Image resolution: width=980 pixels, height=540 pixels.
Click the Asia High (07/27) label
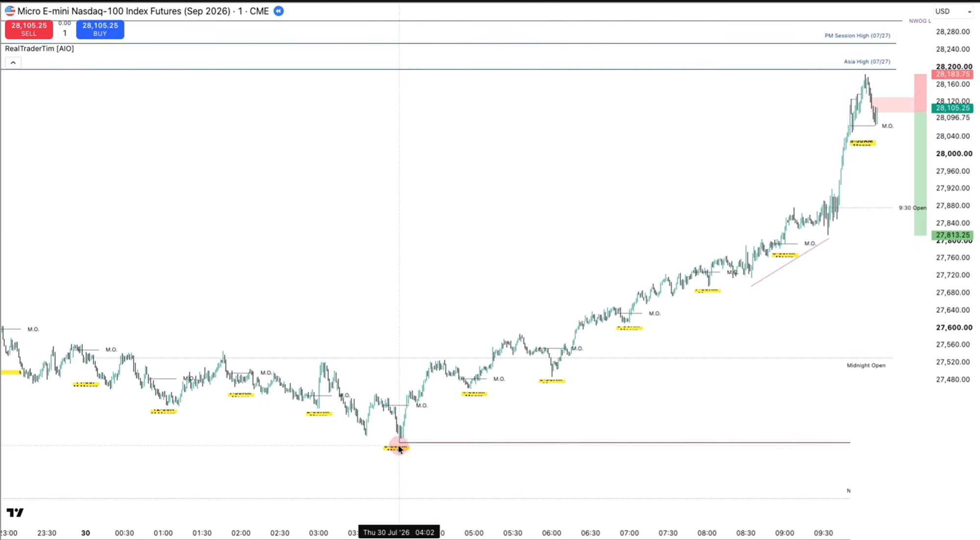[x=867, y=62]
